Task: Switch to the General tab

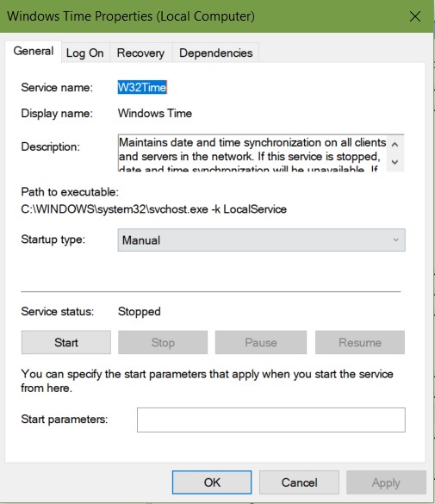Action: tap(34, 52)
